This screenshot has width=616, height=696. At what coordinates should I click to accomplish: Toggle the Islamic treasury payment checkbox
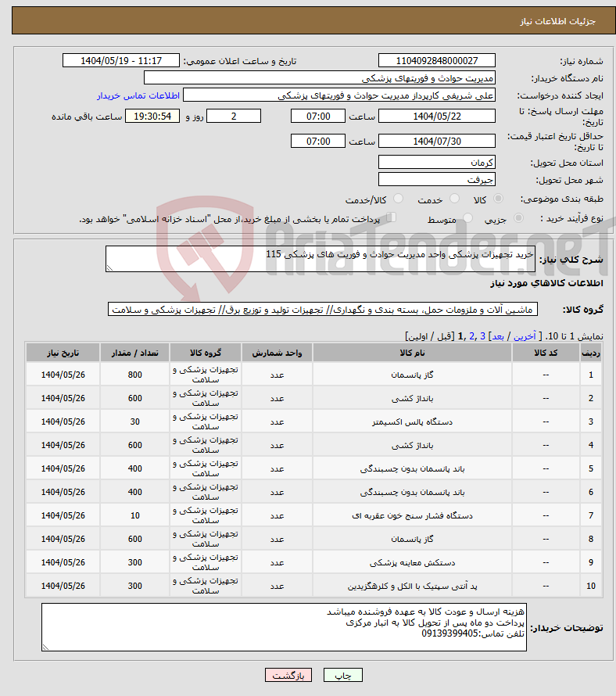coord(391,217)
